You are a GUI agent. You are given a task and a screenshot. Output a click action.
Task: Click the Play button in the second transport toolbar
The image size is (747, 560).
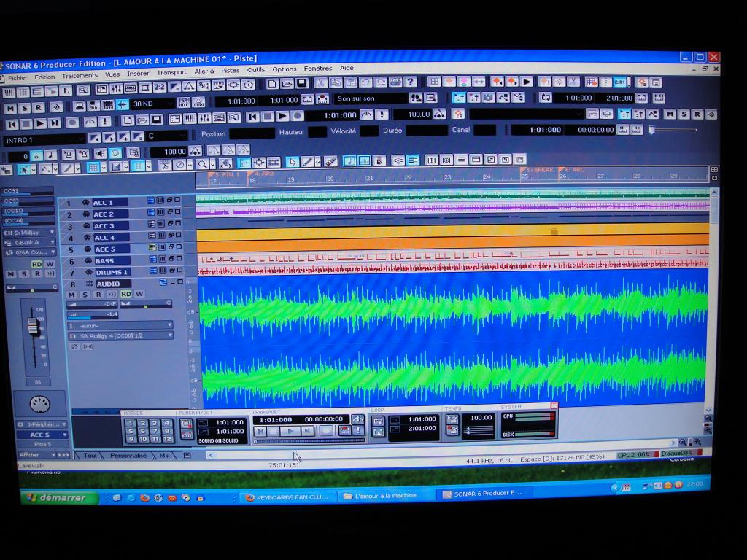[x=282, y=116]
